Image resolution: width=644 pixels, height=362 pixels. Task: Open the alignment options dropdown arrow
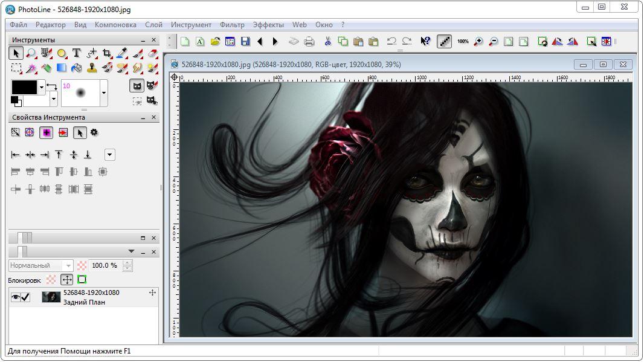click(x=110, y=155)
